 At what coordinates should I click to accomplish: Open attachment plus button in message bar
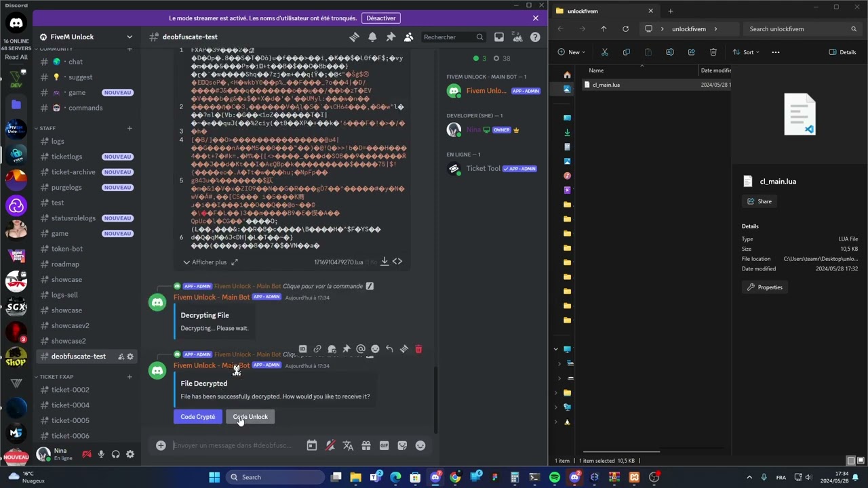coord(161,445)
